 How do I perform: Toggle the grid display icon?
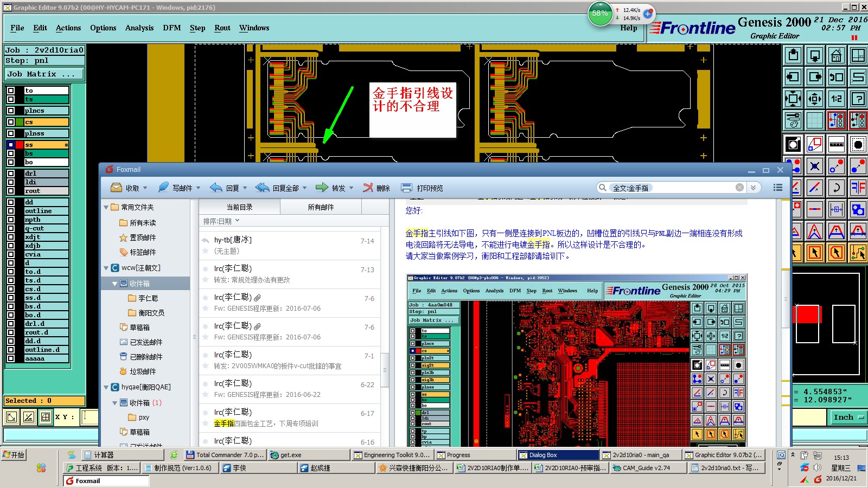[815, 120]
